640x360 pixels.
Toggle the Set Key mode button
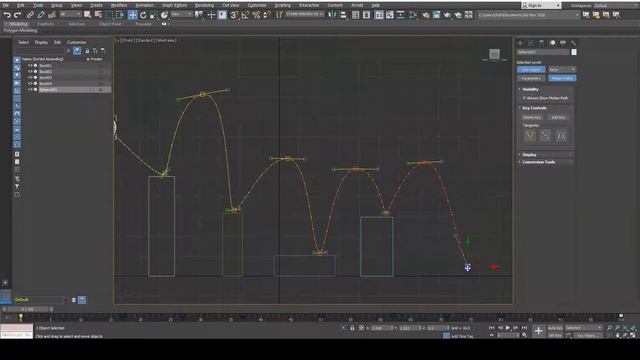click(x=555, y=336)
